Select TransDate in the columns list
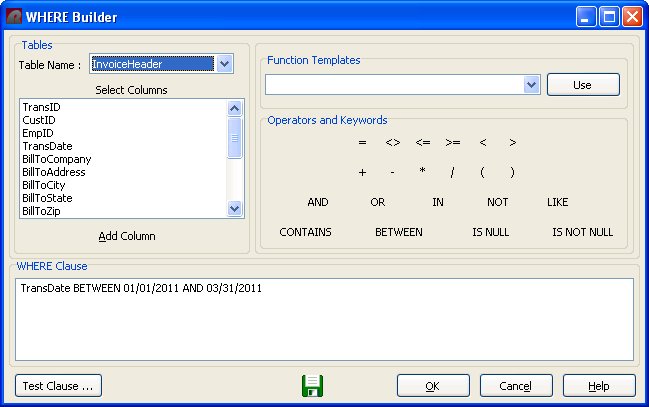The image size is (649, 407). pos(46,146)
